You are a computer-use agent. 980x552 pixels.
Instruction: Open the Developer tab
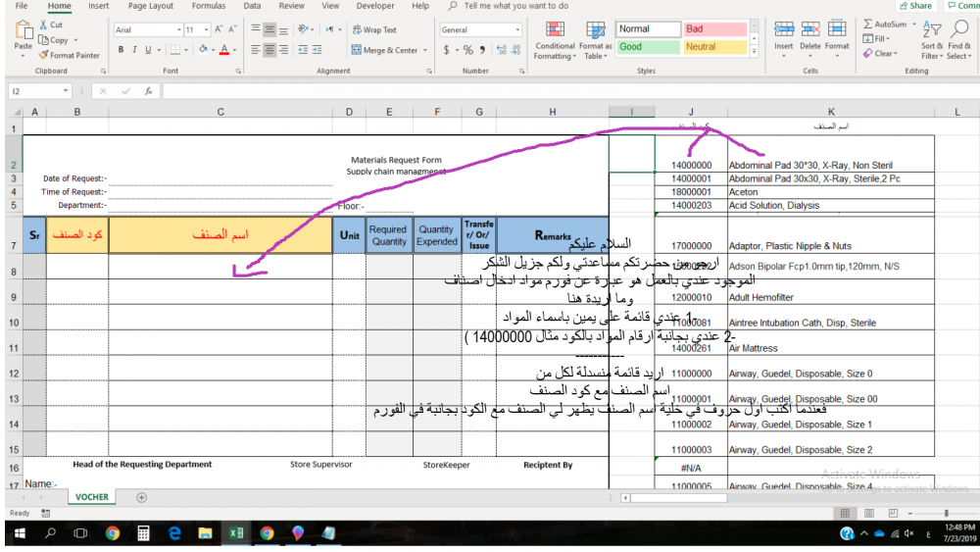pyautogui.click(x=375, y=6)
